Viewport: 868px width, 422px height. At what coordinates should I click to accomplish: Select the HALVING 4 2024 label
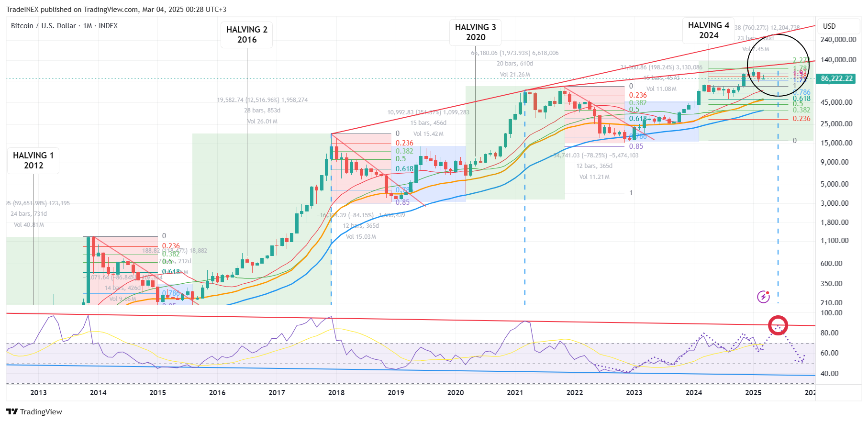[x=709, y=30]
